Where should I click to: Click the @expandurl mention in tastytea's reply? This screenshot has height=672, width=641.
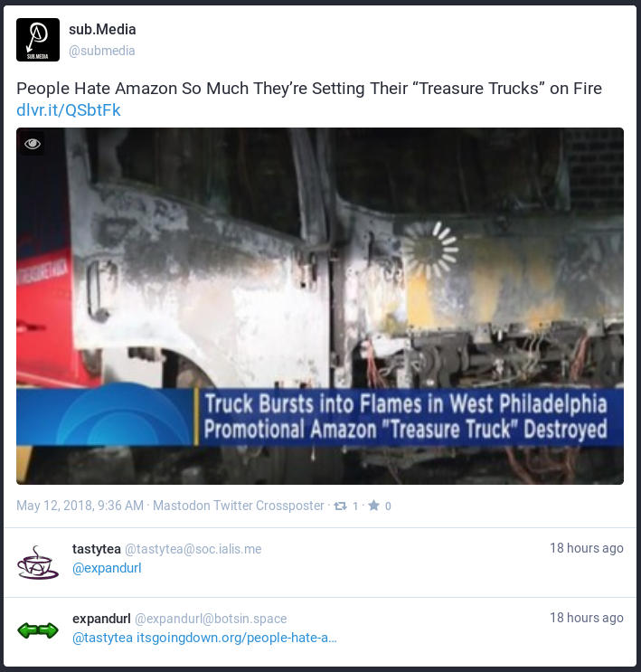click(x=107, y=568)
